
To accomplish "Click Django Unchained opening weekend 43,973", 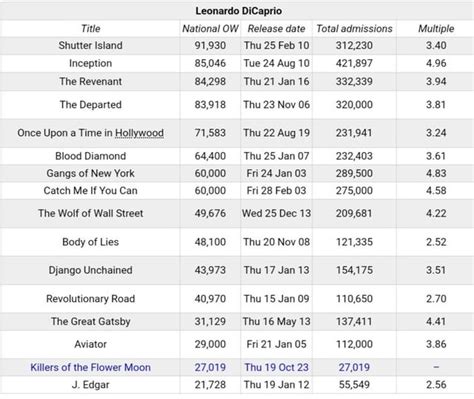I will (x=210, y=270).
